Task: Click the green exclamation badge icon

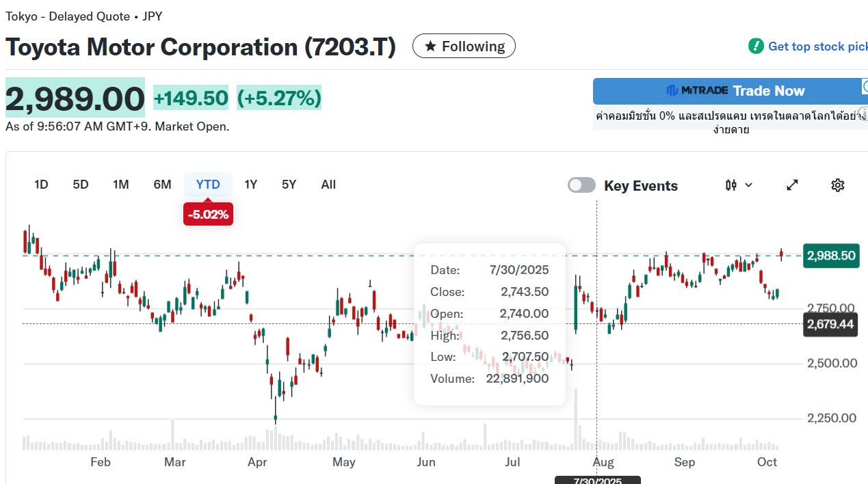Action: coord(756,46)
